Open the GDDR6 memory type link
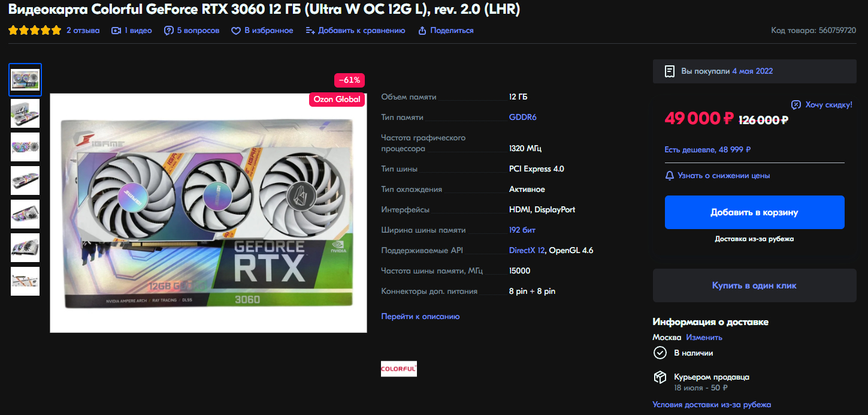This screenshot has width=868, height=415. coord(523,118)
